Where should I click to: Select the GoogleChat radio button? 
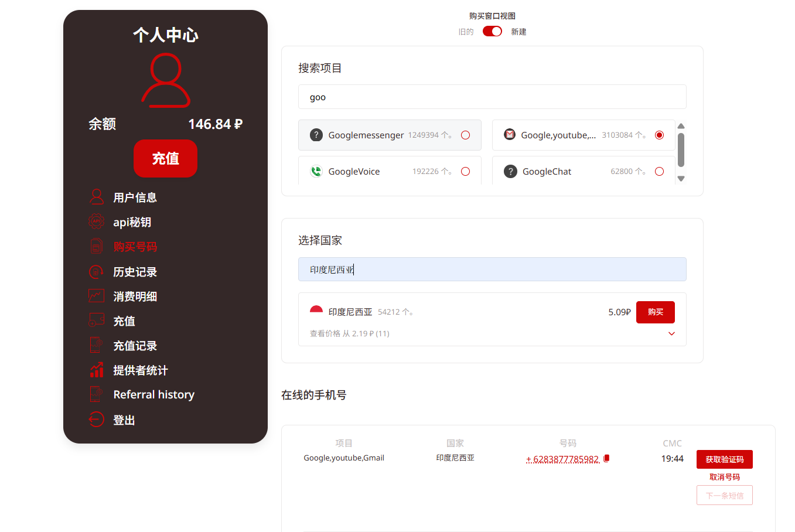click(x=660, y=172)
